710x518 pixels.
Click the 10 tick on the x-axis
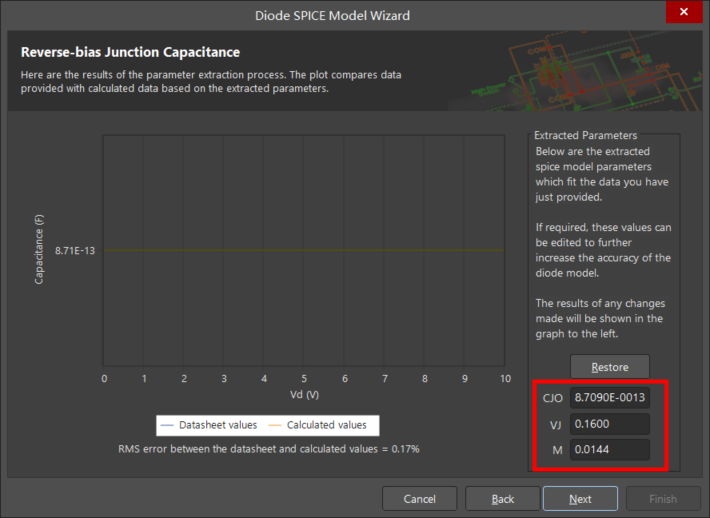click(503, 378)
